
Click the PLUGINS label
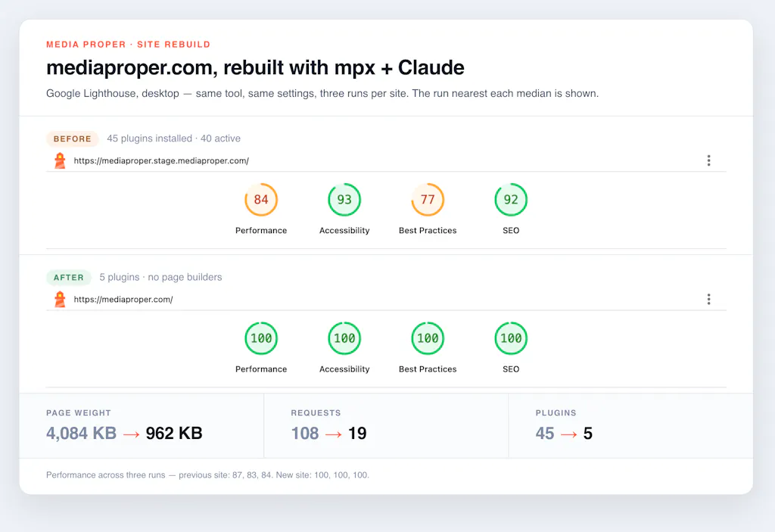point(556,413)
